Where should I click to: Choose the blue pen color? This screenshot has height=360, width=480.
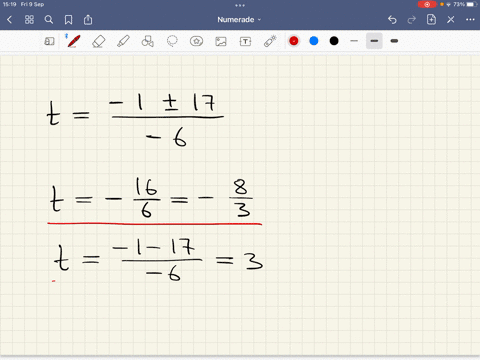(x=314, y=41)
